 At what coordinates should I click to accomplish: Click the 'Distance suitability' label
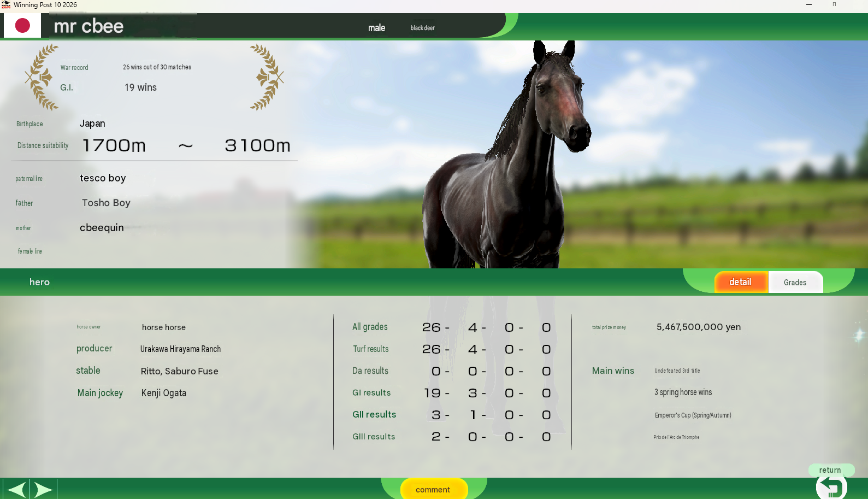tap(43, 145)
